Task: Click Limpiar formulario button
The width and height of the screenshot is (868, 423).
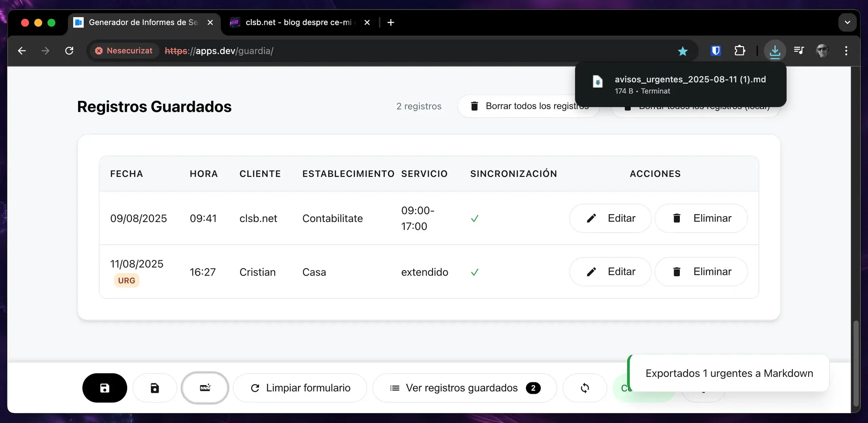Action: (x=300, y=388)
